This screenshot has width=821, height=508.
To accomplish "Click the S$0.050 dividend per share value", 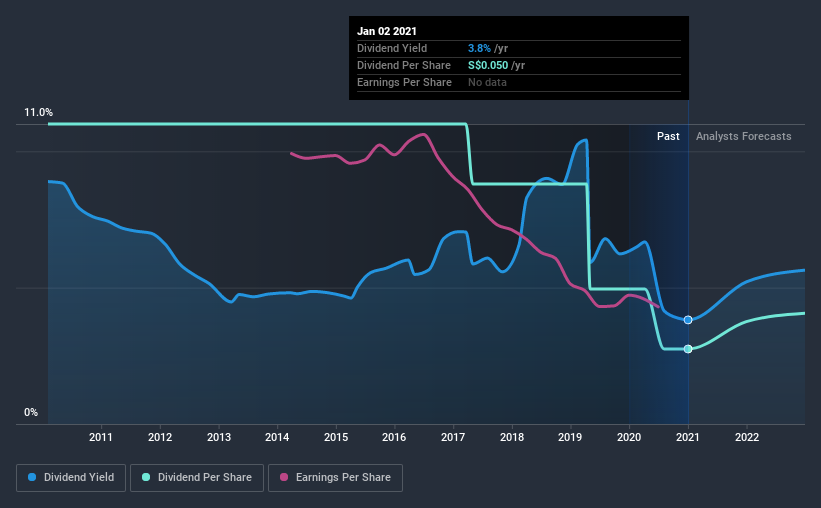I will (x=488, y=65).
